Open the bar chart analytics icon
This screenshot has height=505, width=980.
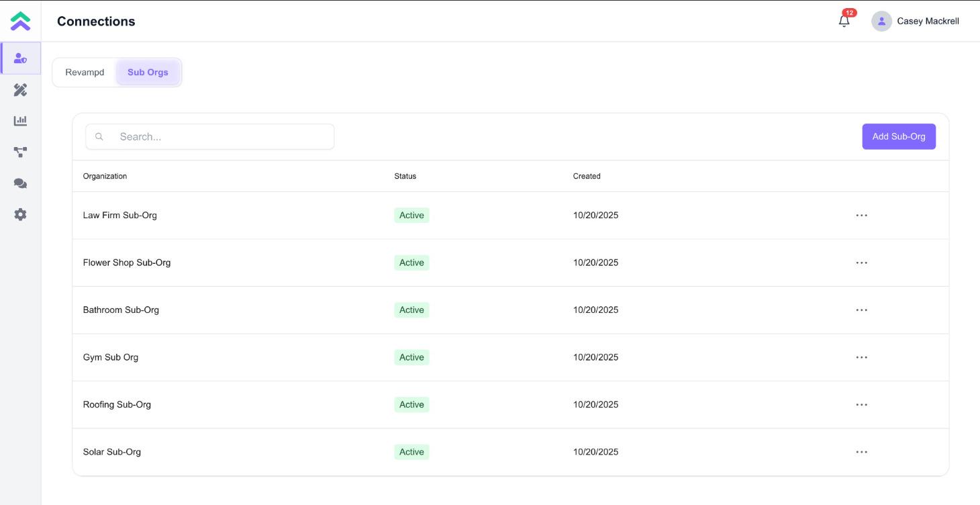(x=20, y=121)
